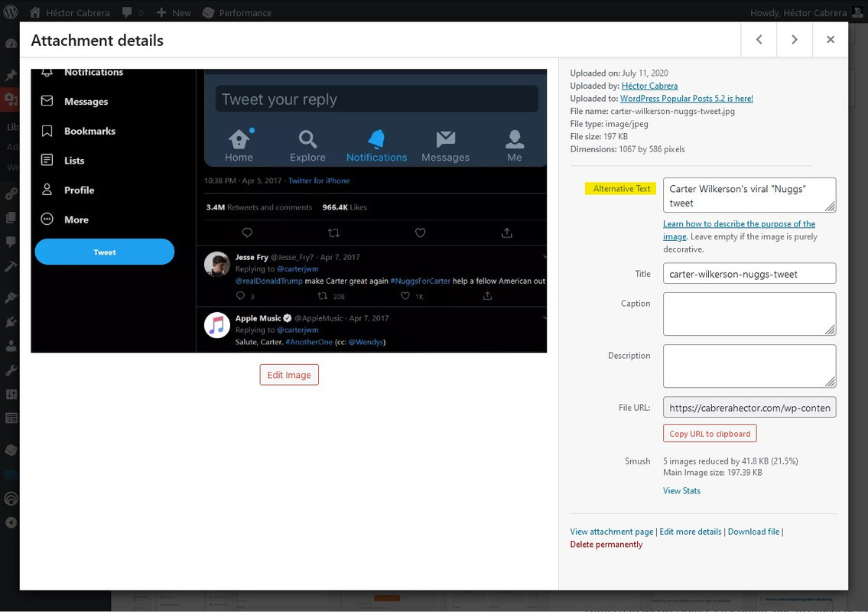Open the New content menu
This screenshot has width=868, height=612.
(x=174, y=13)
